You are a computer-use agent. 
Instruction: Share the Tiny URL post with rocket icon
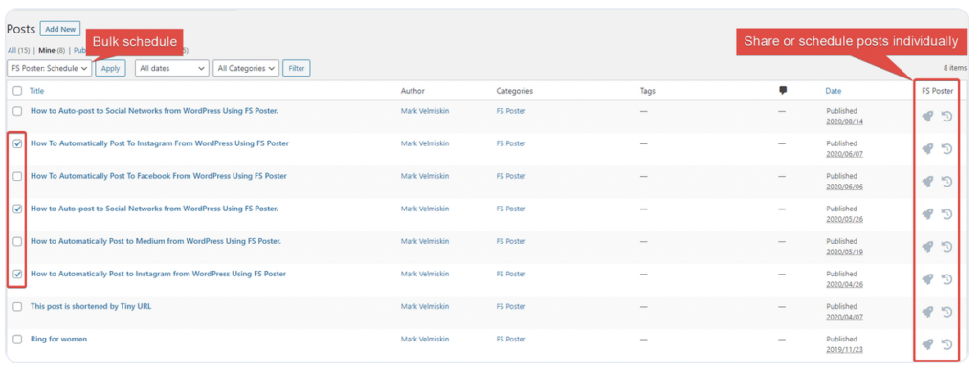(x=927, y=312)
